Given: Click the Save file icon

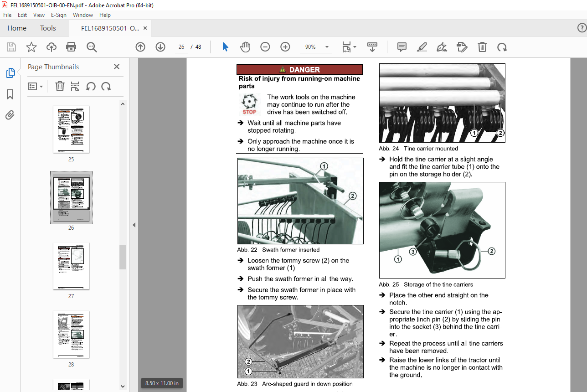Looking at the screenshot, I should click(11, 47).
